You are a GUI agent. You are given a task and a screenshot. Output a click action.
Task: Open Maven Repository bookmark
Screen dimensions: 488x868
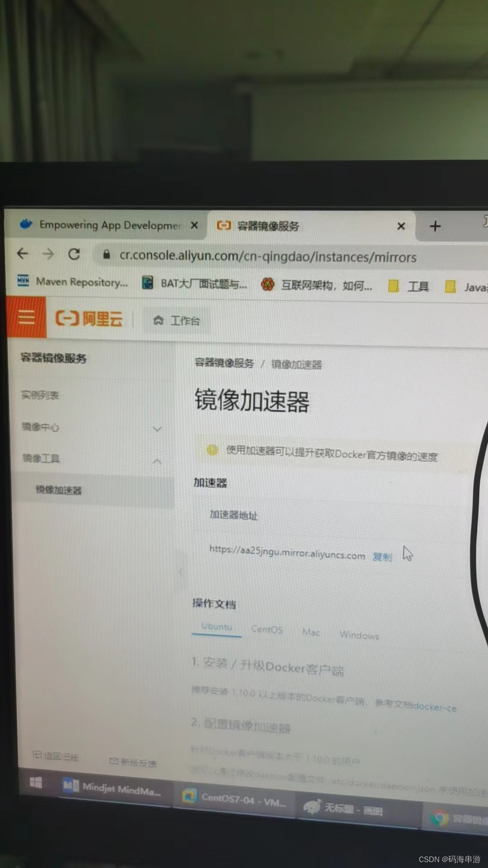72,282
